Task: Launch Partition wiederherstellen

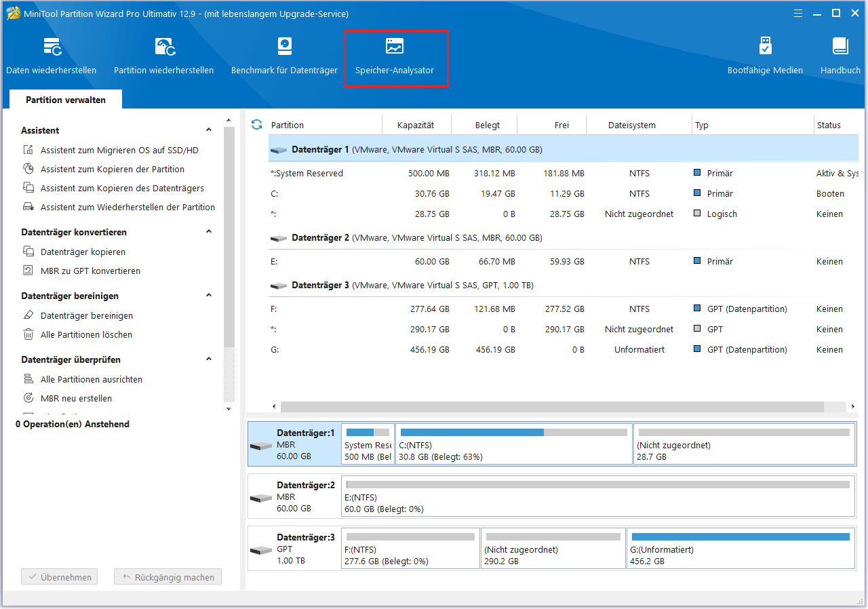Action: click(164, 56)
